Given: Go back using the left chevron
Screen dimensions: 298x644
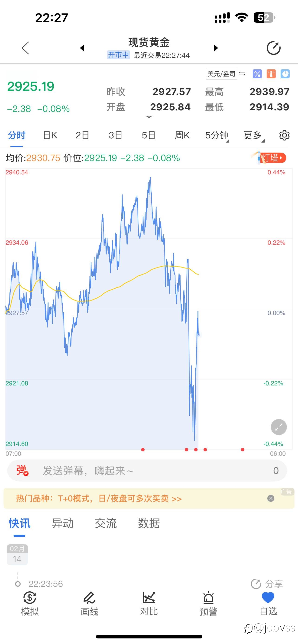Looking at the screenshot, I should (26, 48).
